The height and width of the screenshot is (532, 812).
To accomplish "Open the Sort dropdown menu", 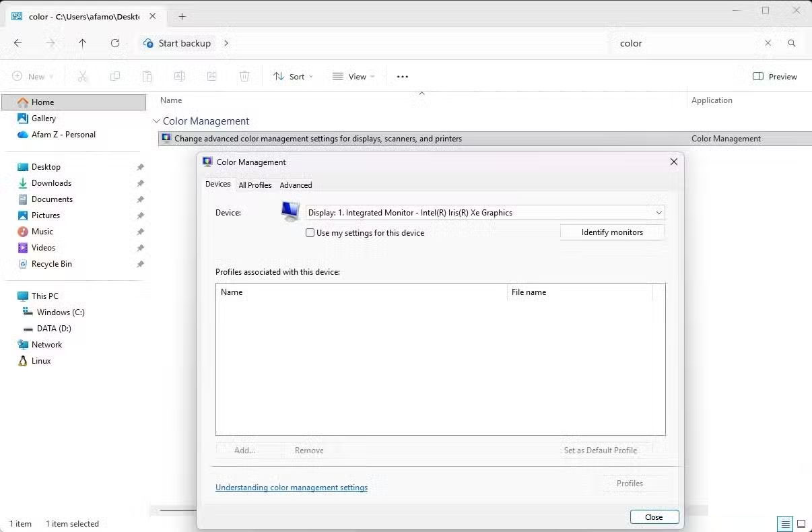I will (x=293, y=77).
